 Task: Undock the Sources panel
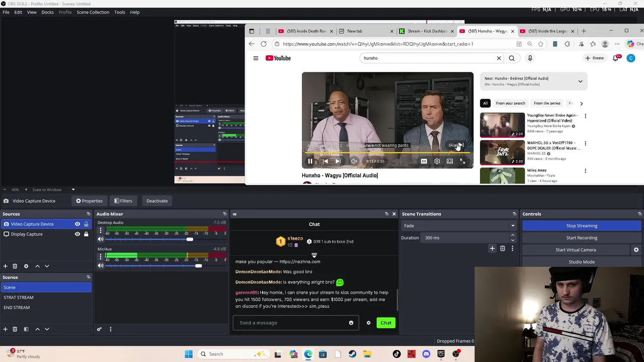pyautogui.click(x=89, y=214)
